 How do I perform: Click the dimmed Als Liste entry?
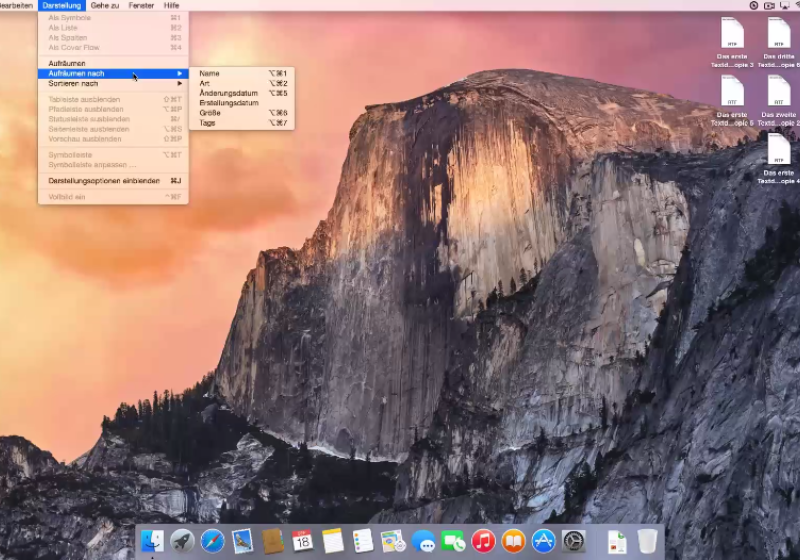coord(113,28)
